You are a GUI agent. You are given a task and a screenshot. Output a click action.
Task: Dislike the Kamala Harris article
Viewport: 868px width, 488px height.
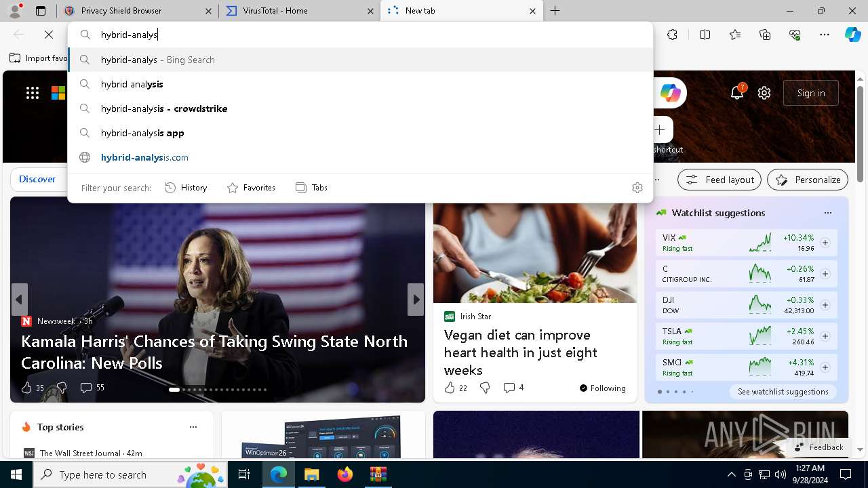[x=62, y=388]
